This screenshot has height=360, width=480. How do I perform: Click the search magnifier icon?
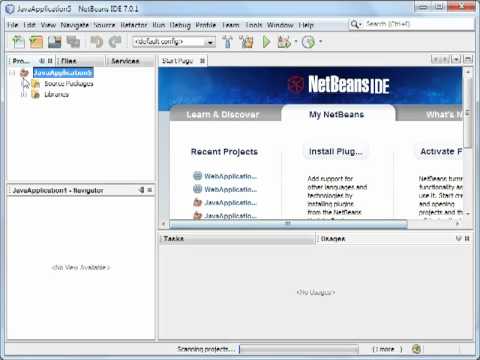pyautogui.click(x=355, y=24)
